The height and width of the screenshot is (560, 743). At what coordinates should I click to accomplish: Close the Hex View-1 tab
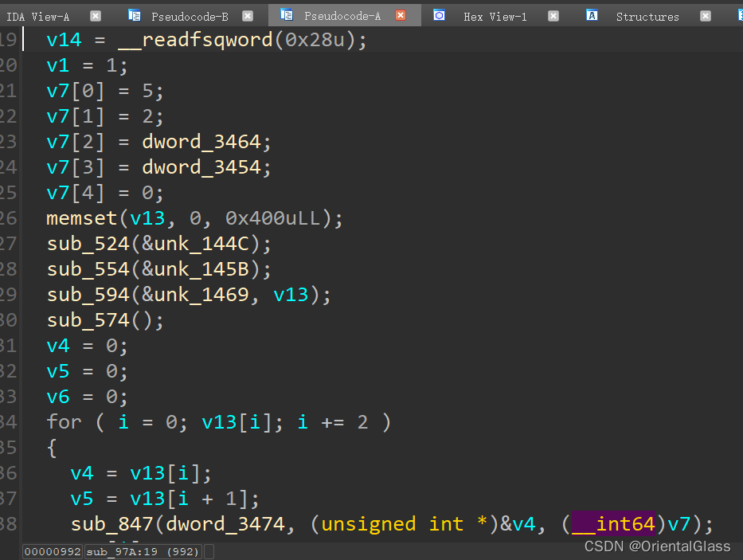click(553, 16)
